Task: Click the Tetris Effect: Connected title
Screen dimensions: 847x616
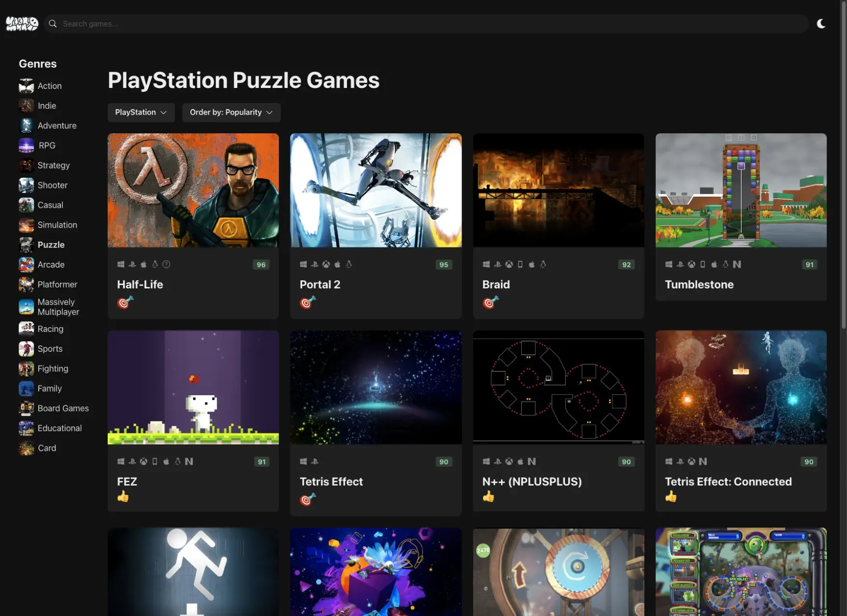Action: [729, 481]
